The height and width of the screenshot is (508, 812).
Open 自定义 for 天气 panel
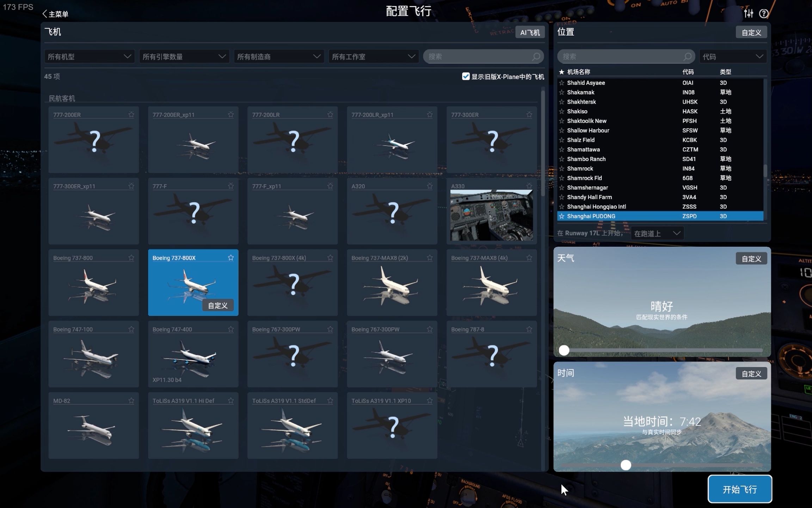pyautogui.click(x=751, y=259)
